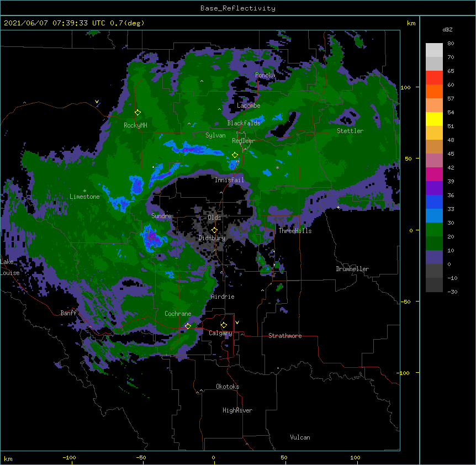476x465 pixels.
Task: Click the Calgary city label
Action: pos(220,333)
